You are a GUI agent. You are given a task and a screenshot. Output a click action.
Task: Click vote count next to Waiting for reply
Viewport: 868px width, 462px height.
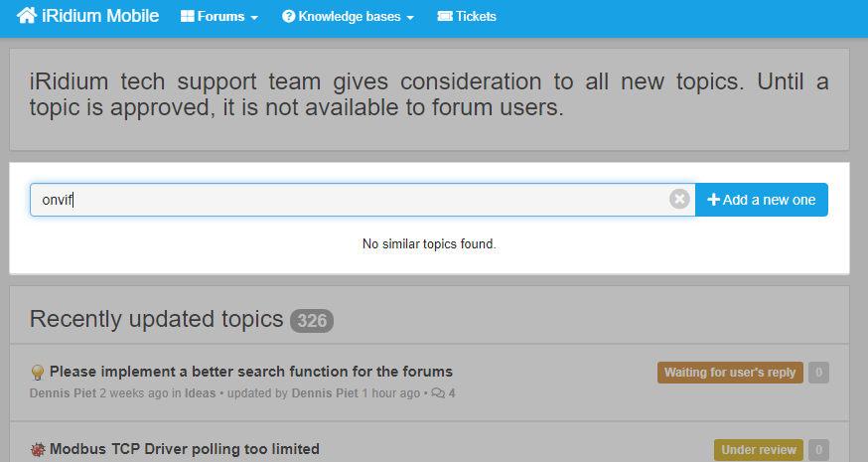pyautogui.click(x=818, y=373)
